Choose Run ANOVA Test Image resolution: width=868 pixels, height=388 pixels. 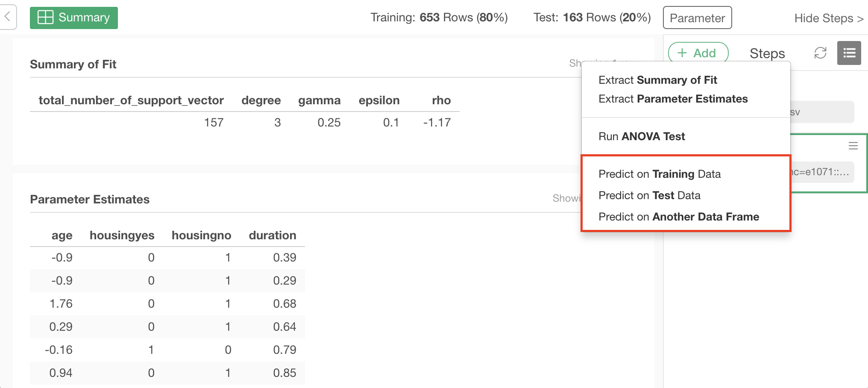point(642,136)
